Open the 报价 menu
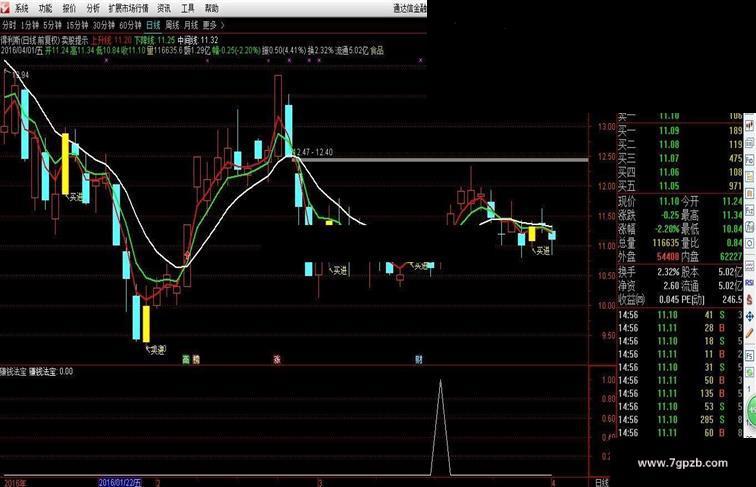 (69, 8)
